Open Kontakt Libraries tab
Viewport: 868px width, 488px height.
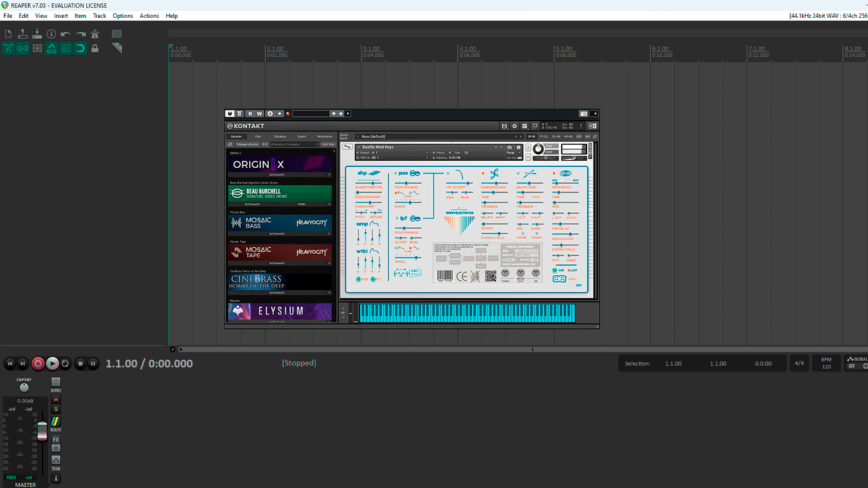tap(236, 137)
